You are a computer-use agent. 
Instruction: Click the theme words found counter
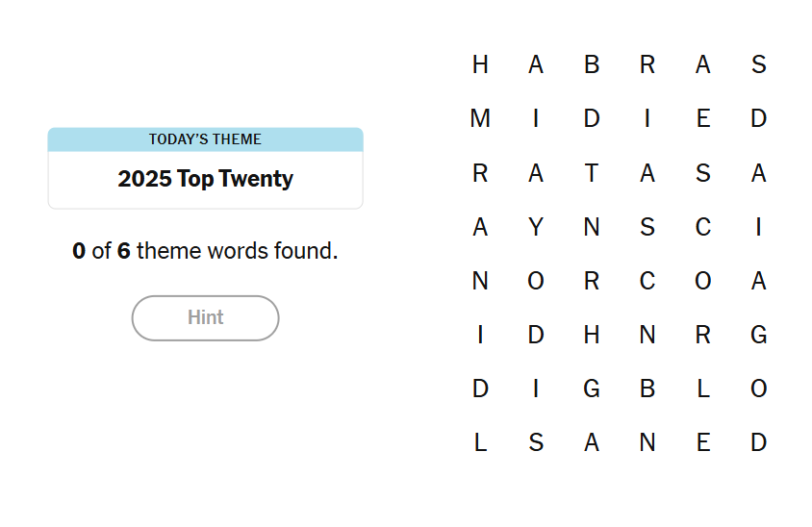[205, 252]
